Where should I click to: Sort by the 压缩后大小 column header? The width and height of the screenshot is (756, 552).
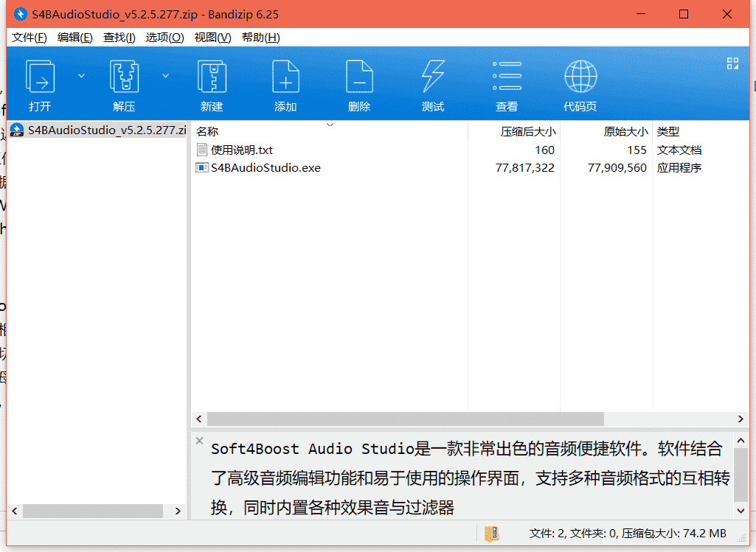[x=514, y=131]
